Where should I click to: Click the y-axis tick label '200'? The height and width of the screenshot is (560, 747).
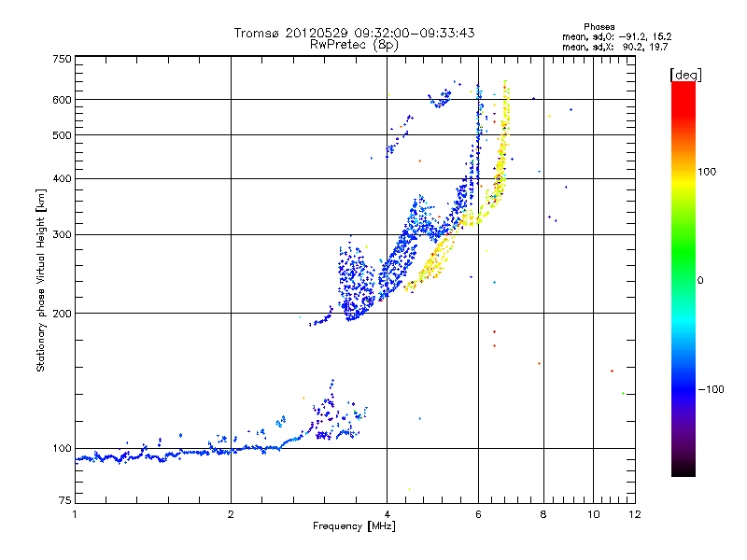[62, 314]
